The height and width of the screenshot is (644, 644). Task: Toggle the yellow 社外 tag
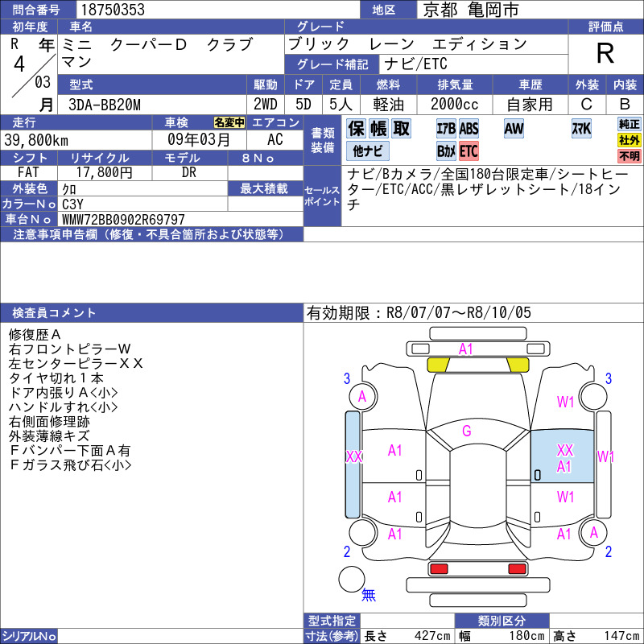tap(630, 140)
